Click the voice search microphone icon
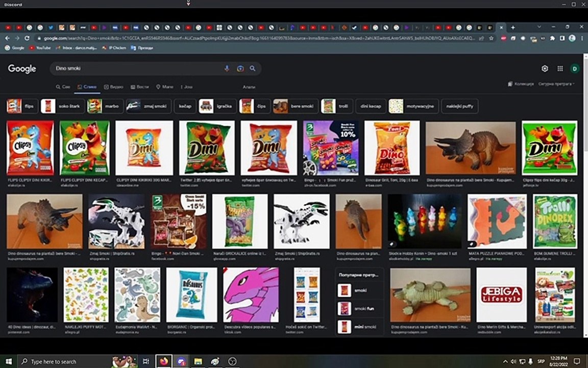Viewport: 588px width, 368px height. [227, 68]
